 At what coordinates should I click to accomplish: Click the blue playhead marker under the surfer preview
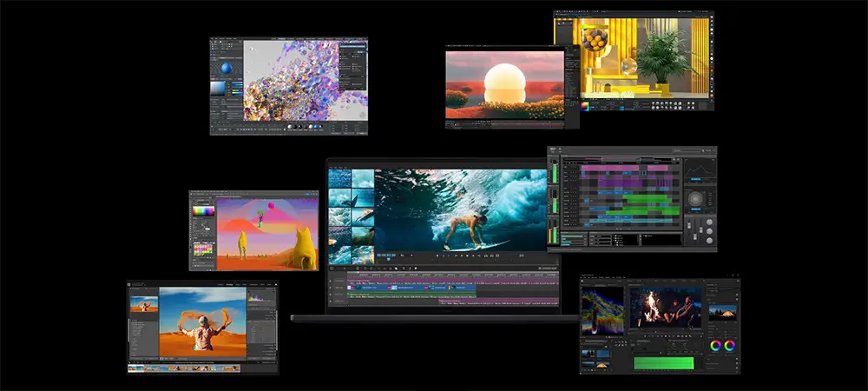(x=389, y=259)
